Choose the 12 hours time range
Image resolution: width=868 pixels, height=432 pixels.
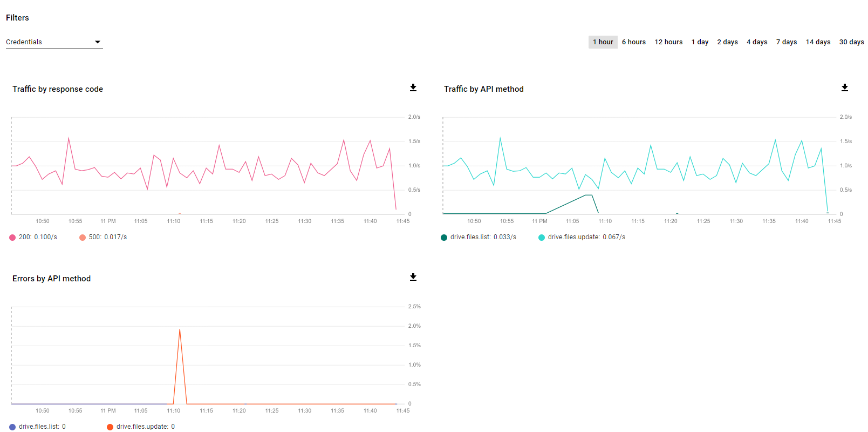tap(668, 42)
